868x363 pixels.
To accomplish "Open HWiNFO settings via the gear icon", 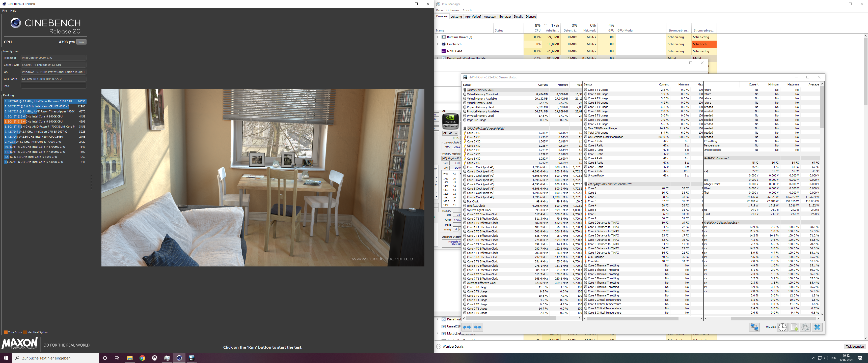I will click(x=805, y=327).
